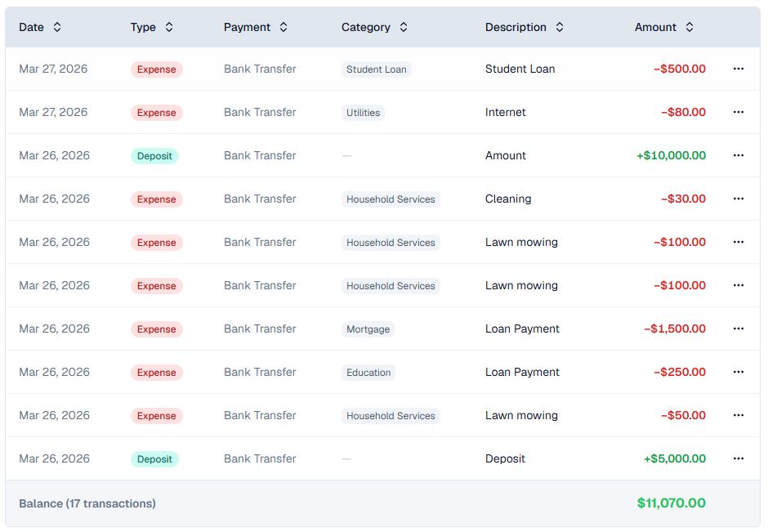Click the Student Loan category chip

(x=376, y=69)
